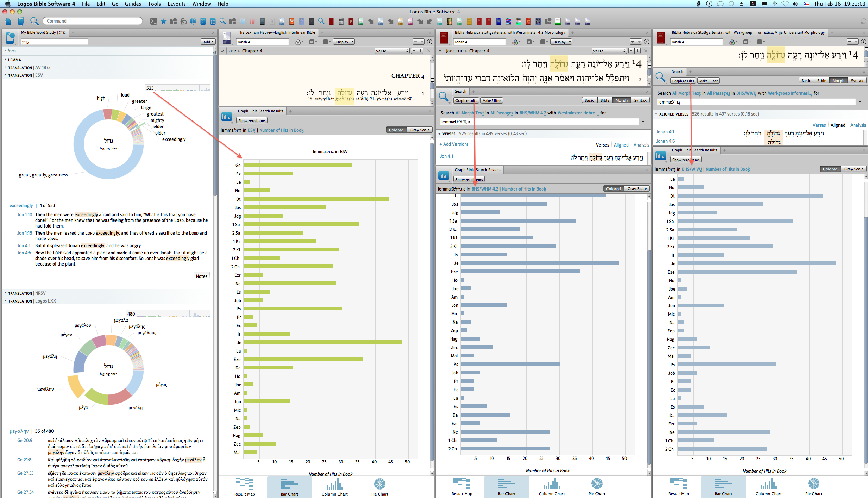Open the Layouts menu

click(176, 4)
